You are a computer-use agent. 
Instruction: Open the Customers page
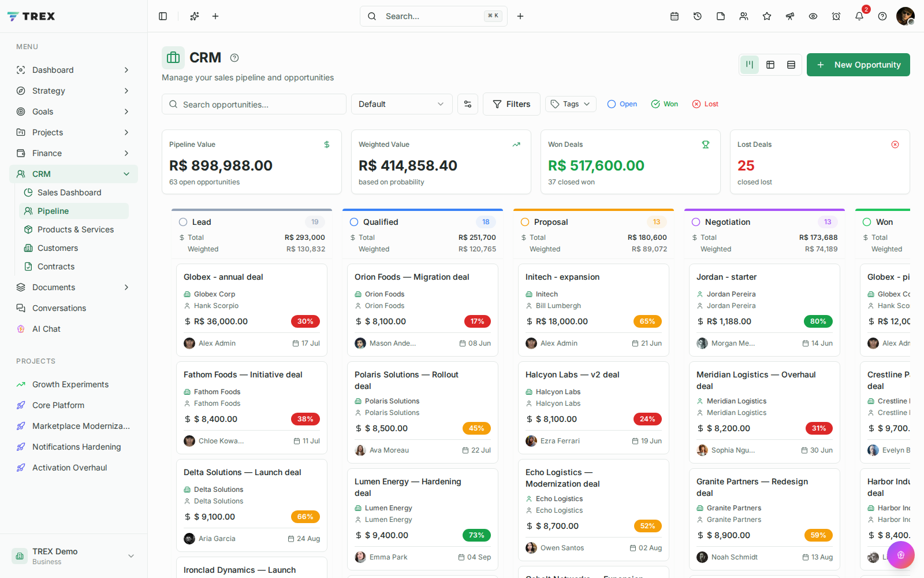(x=74, y=248)
